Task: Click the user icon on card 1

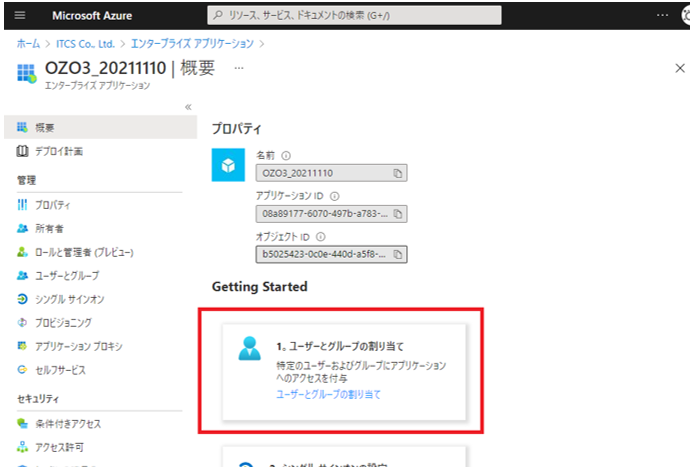Action: pos(250,348)
